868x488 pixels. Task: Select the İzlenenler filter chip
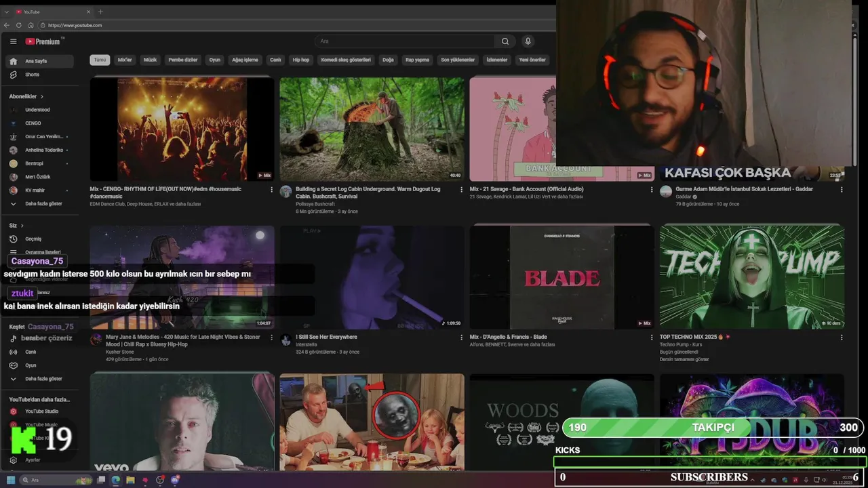(x=497, y=60)
